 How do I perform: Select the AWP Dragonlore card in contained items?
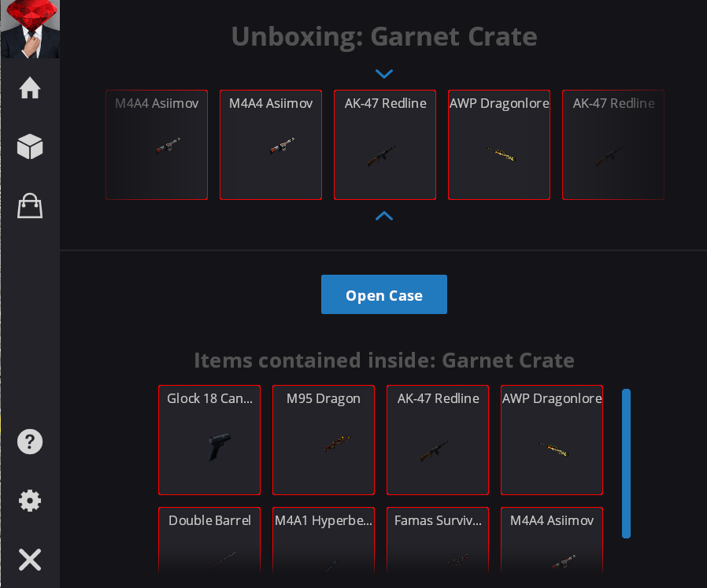click(552, 440)
